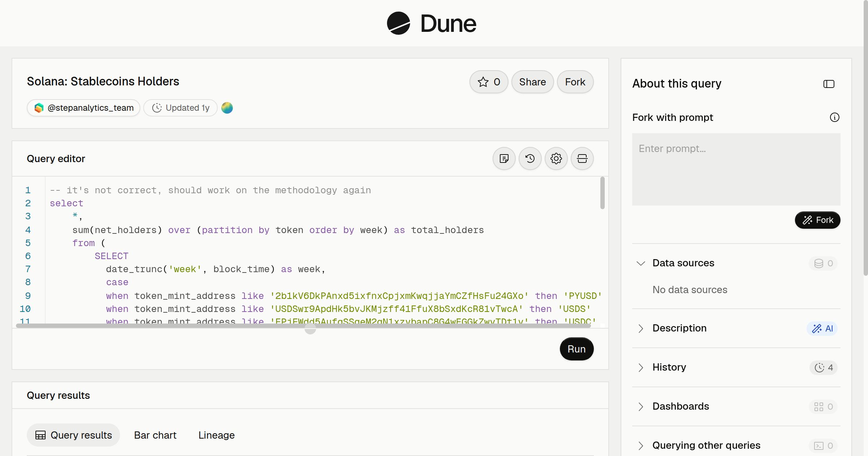The height and width of the screenshot is (456, 868).
Task: Collapse the About this query sidebar panel
Action: tap(829, 84)
